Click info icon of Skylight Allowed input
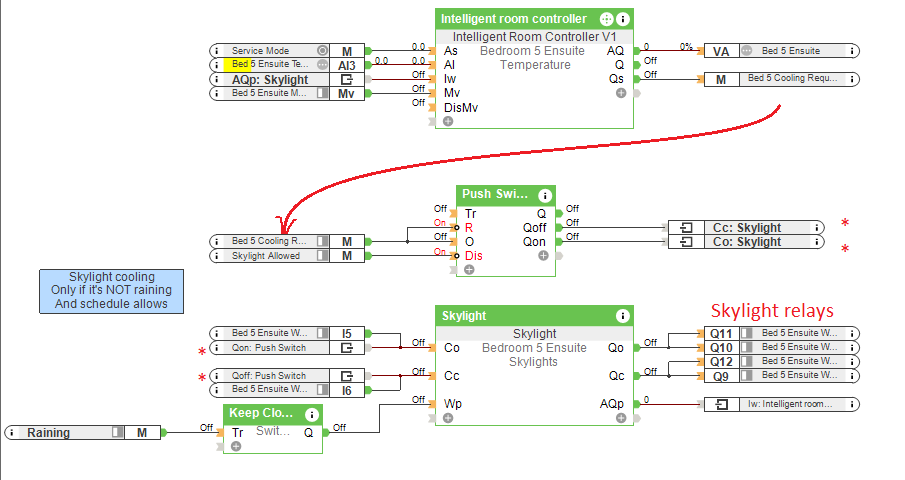The image size is (905, 480). (216, 256)
